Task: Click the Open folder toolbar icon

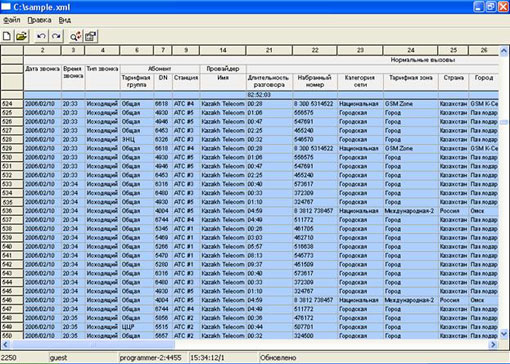Action: (22, 36)
